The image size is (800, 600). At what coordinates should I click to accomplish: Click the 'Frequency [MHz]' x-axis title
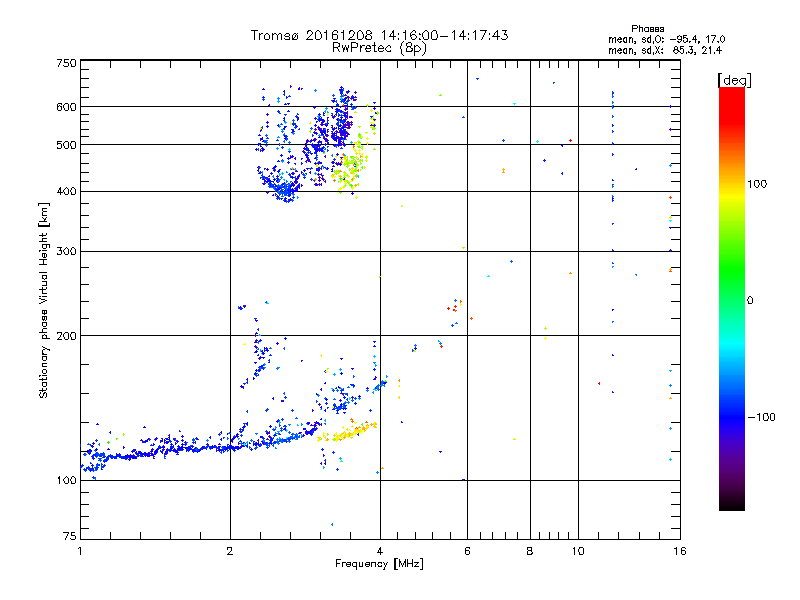pyautogui.click(x=379, y=564)
